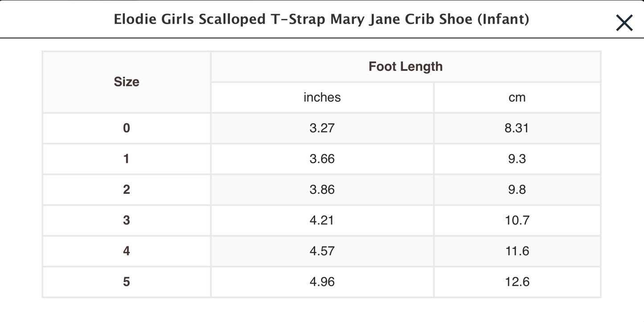Click size 0 row label
Viewport: 644px width, 322px height.
(x=127, y=128)
